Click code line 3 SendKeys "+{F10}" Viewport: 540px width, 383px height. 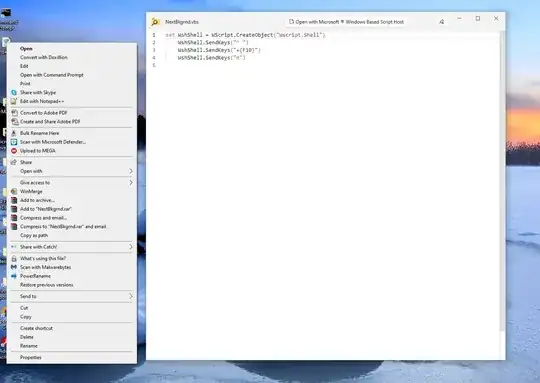tap(219, 50)
